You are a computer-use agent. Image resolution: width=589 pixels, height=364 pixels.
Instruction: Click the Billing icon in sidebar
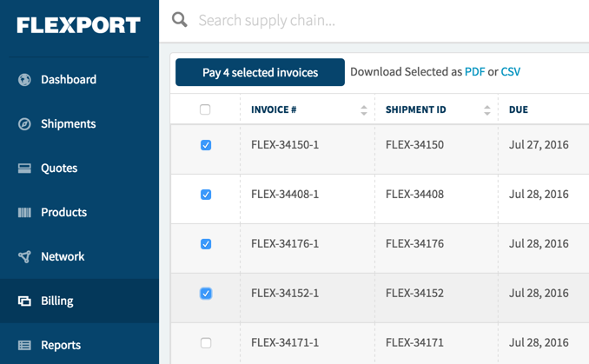(x=24, y=301)
